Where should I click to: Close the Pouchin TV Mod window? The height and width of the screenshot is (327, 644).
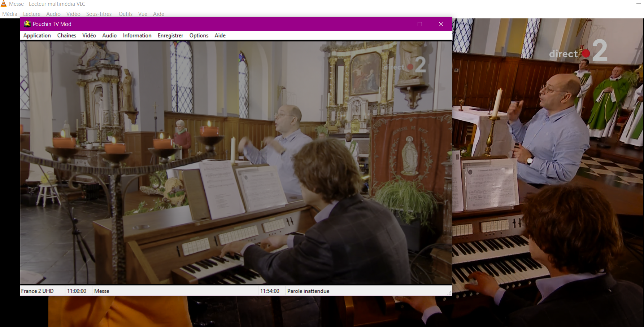pos(441,24)
